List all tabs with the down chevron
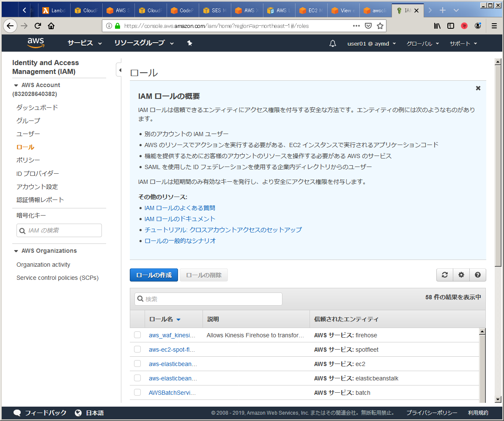This screenshot has height=421, width=504. click(456, 10)
